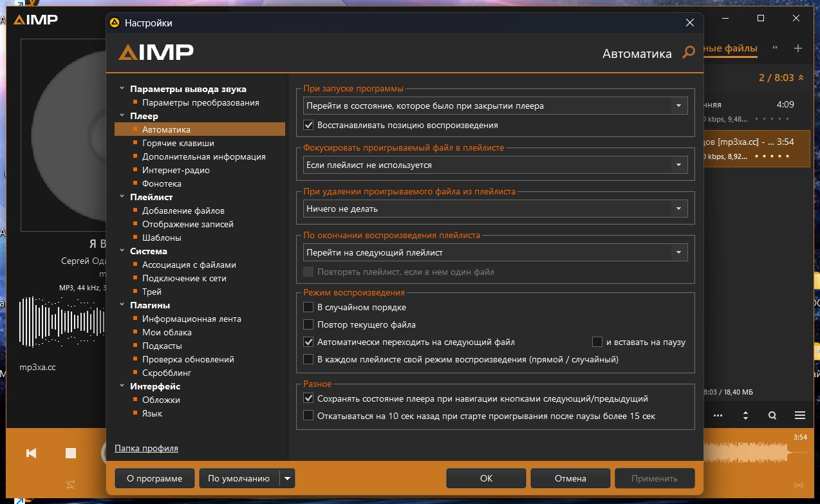820x504 pixels.
Task: Stop playback with the square stop button
Action: [x=71, y=453]
